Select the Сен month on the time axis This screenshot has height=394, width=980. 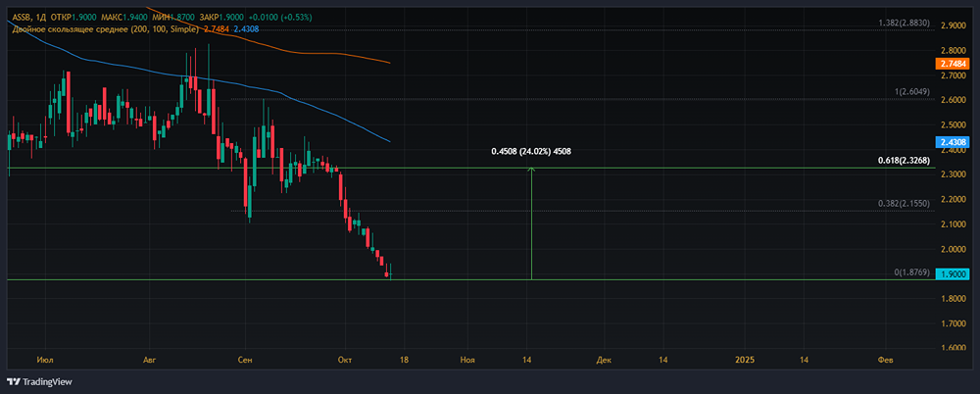click(246, 360)
